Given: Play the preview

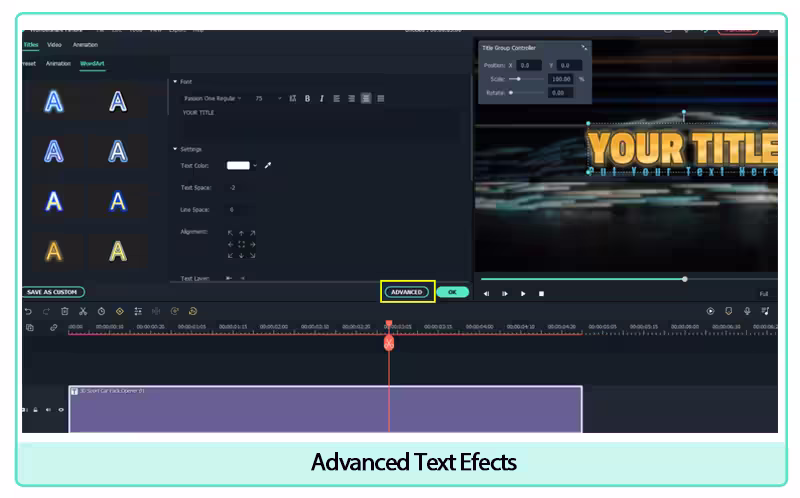Looking at the screenshot, I should (523, 294).
